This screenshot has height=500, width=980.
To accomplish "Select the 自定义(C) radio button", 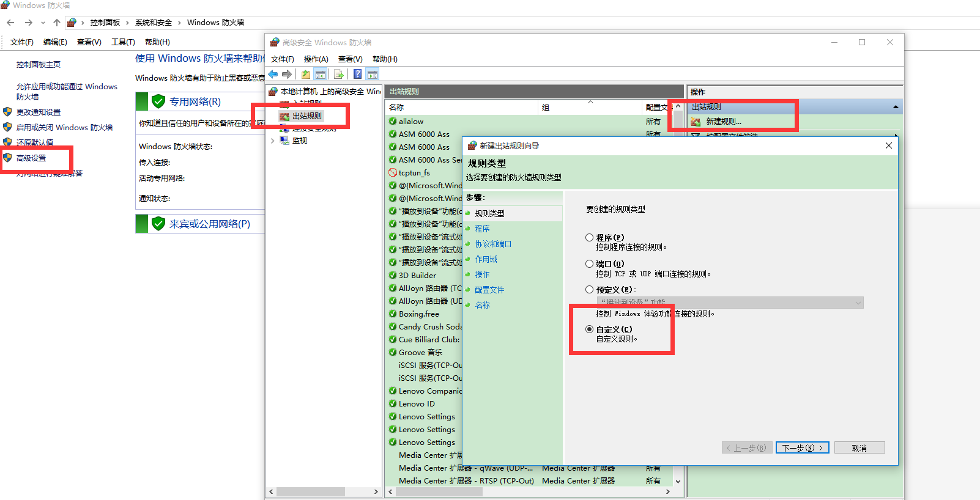I will click(x=589, y=329).
